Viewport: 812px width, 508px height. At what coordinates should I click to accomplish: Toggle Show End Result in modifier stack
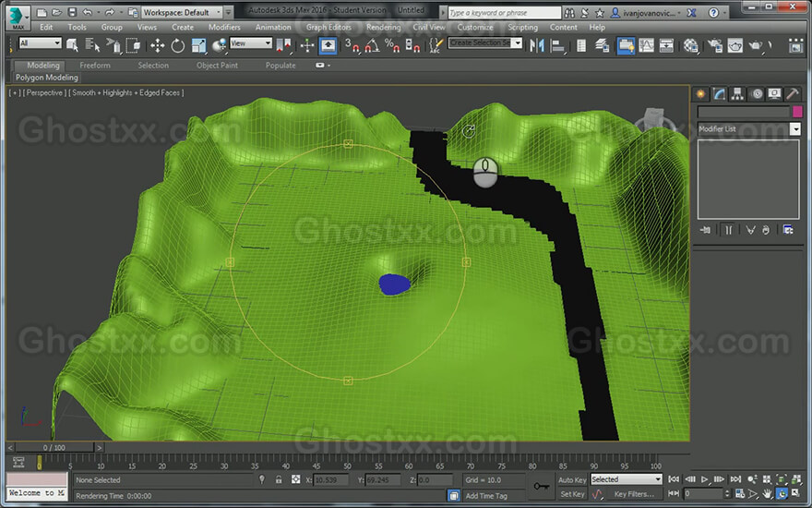click(728, 230)
